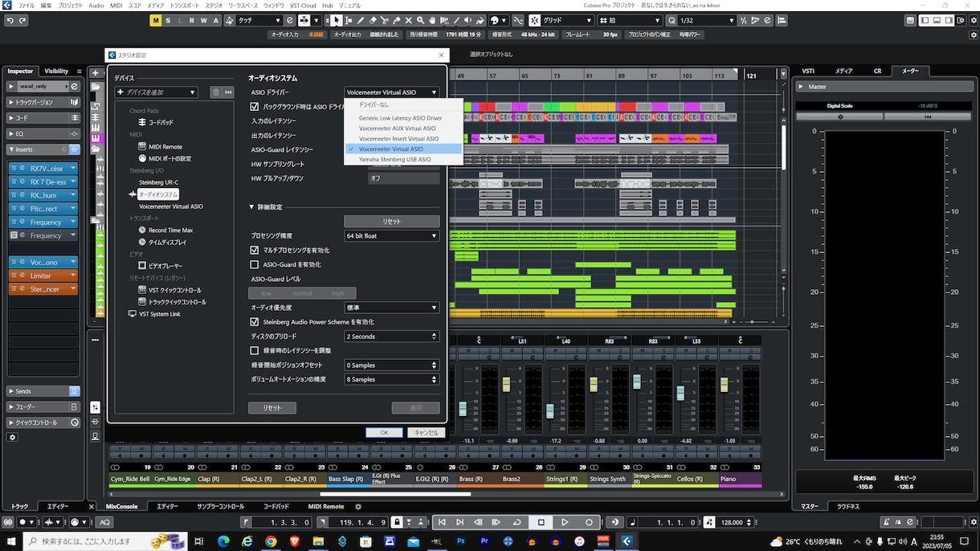The height and width of the screenshot is (551, 980).
Task: Toggle マルチプロセシングを有効化 checkbox
Action: pyautogui.click(x=255, y=251)
